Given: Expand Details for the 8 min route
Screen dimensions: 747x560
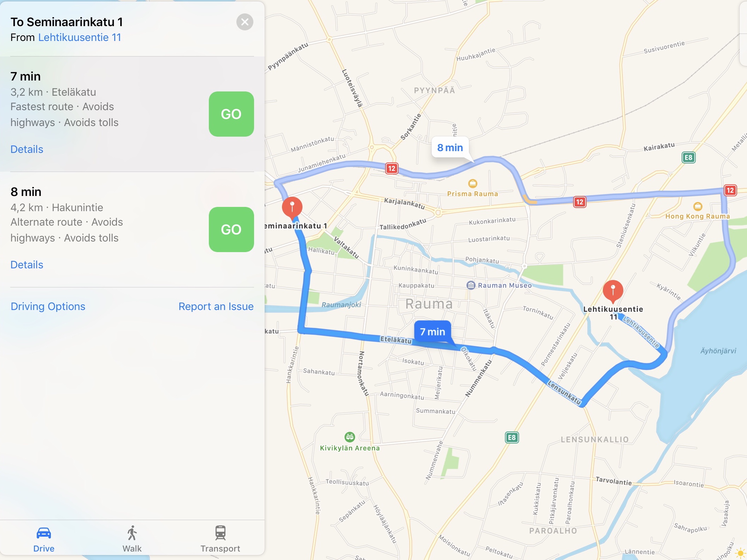Looking at the screenshot, I should (x=27, y=265).
